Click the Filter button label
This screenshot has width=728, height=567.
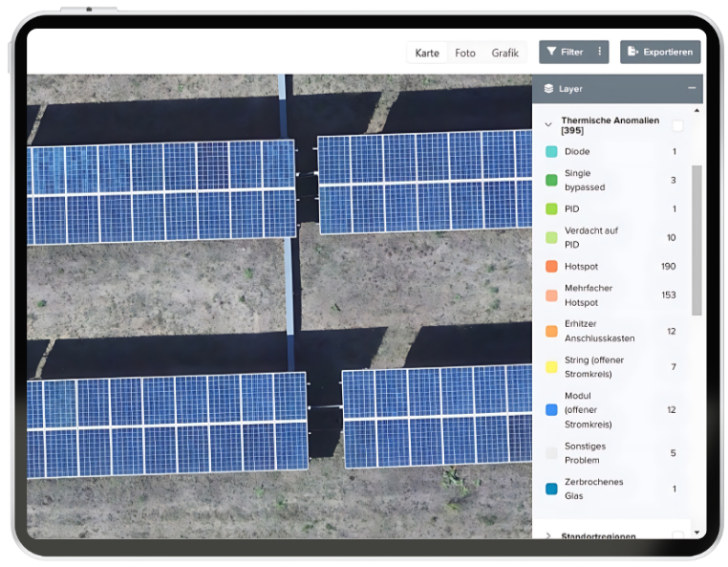572,52
